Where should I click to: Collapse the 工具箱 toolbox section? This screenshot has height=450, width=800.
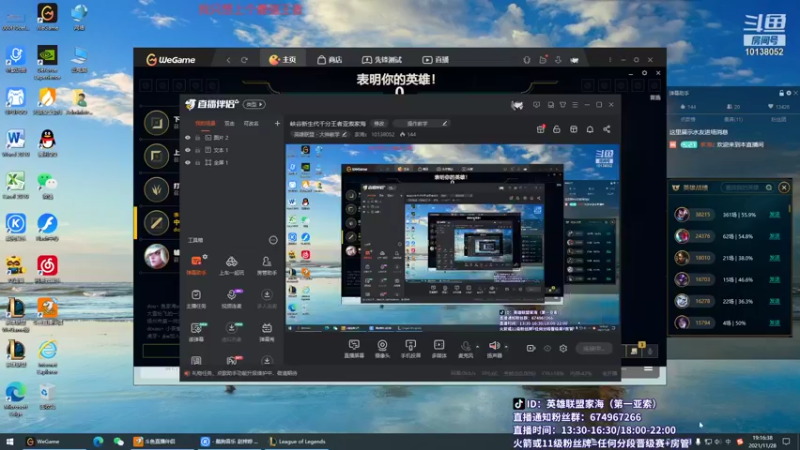[273, 240]
